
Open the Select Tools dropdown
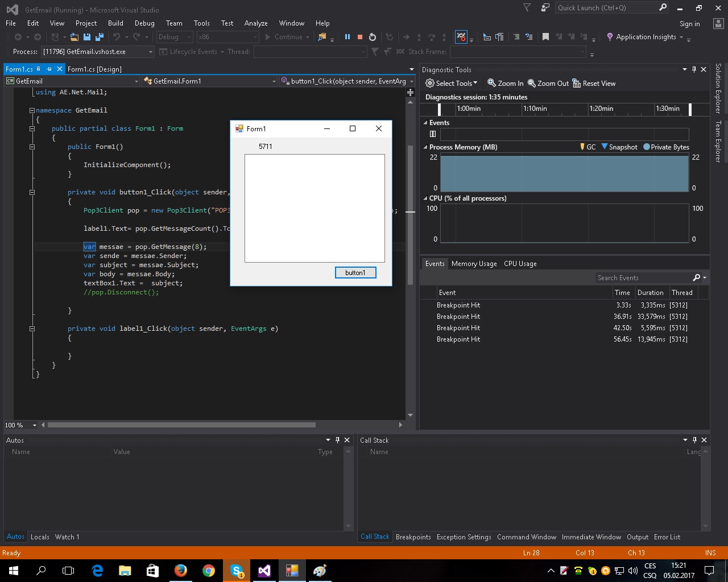coord(452,84)
